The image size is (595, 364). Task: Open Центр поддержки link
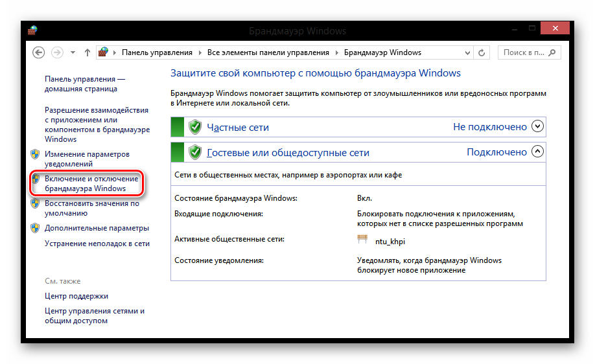[76, 296]
